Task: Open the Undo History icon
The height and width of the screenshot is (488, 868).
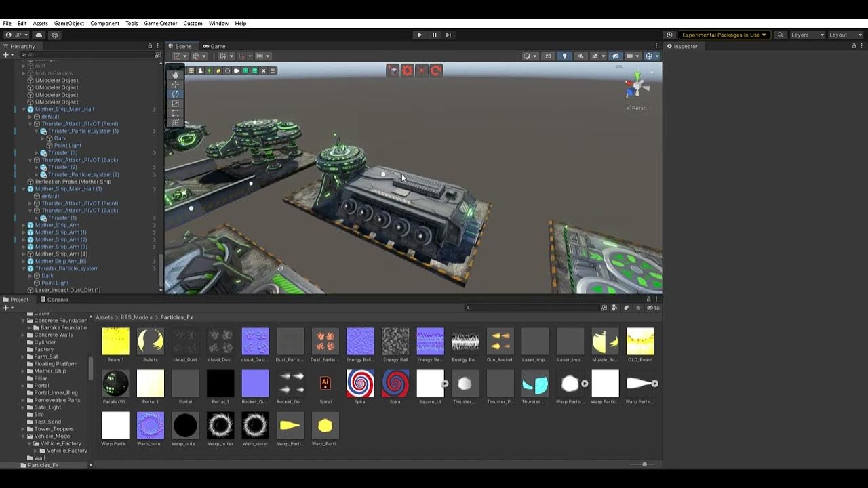Action: [669, 35]
